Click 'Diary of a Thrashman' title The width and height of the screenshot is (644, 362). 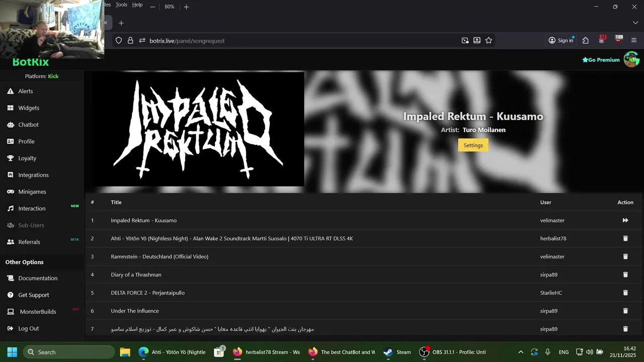(x=136, y=275)
